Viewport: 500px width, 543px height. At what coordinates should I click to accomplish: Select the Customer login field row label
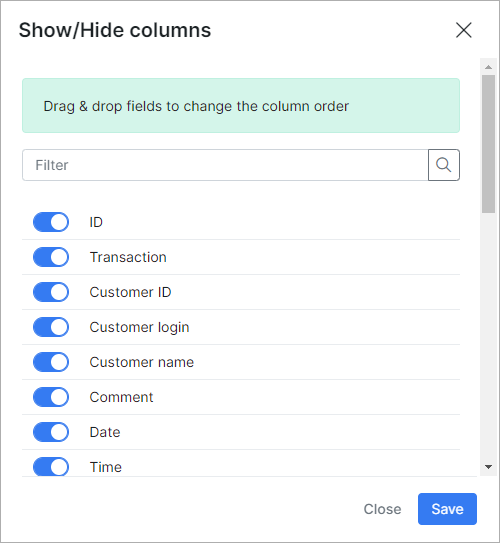pyautogui.click(x=139, y=327)
